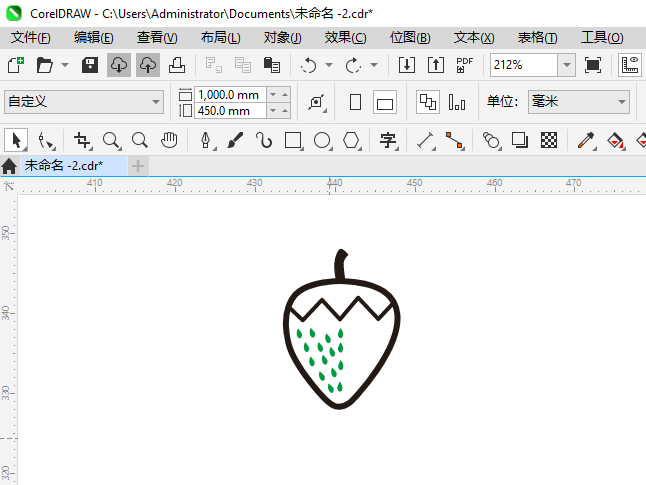Image resolution: width=646 pixels, height=485 pixels.
Task: Open the zoom level dropdown arrow
Action: (567, 65)
